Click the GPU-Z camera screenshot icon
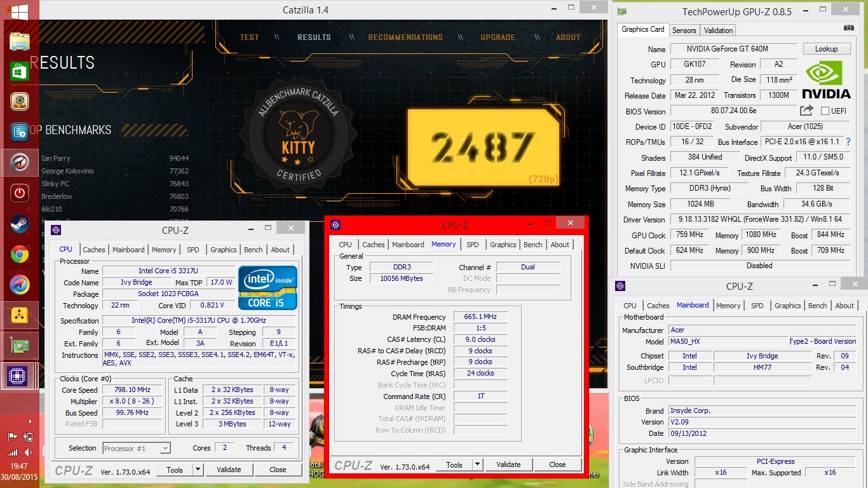868x488 pixels. 848,28
